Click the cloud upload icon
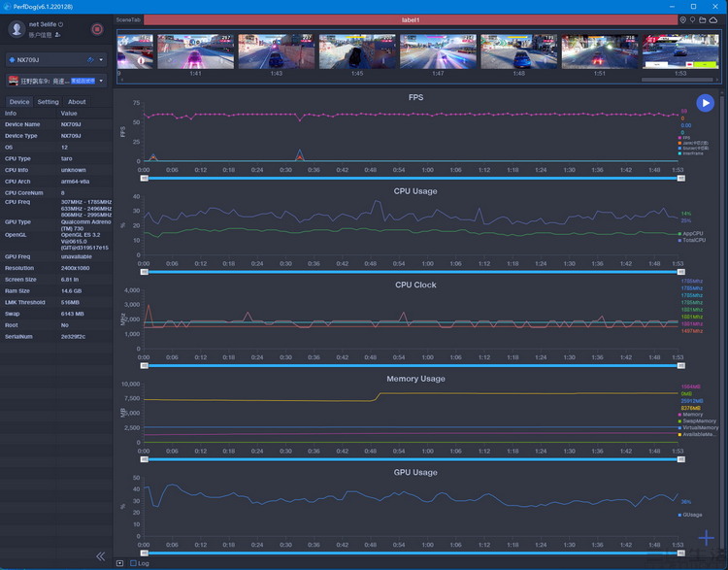This screenshot has width=728, height=570. point(713,19)
